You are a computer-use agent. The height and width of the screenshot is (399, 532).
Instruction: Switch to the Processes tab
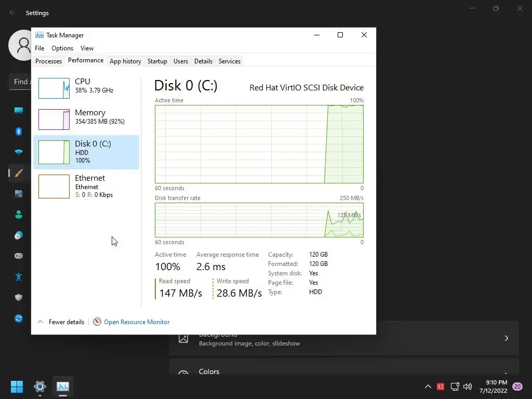pos(48,61)
